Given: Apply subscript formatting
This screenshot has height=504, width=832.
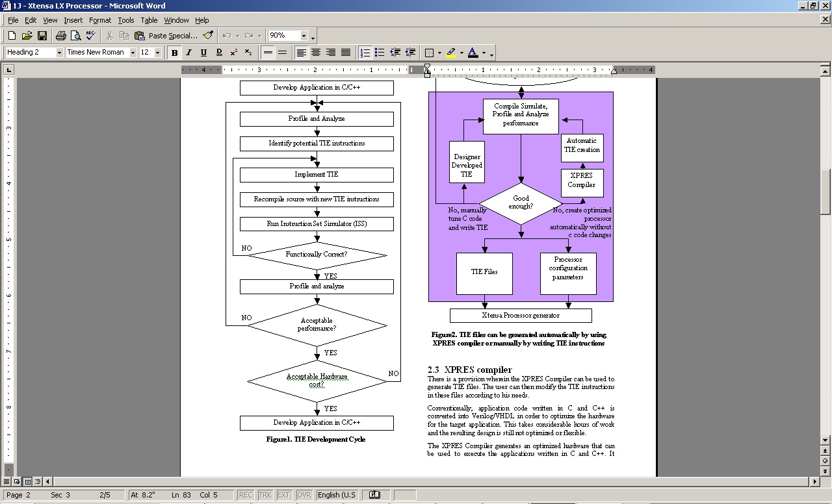Looking at the screenshot, I should click(x=249, y=53).
